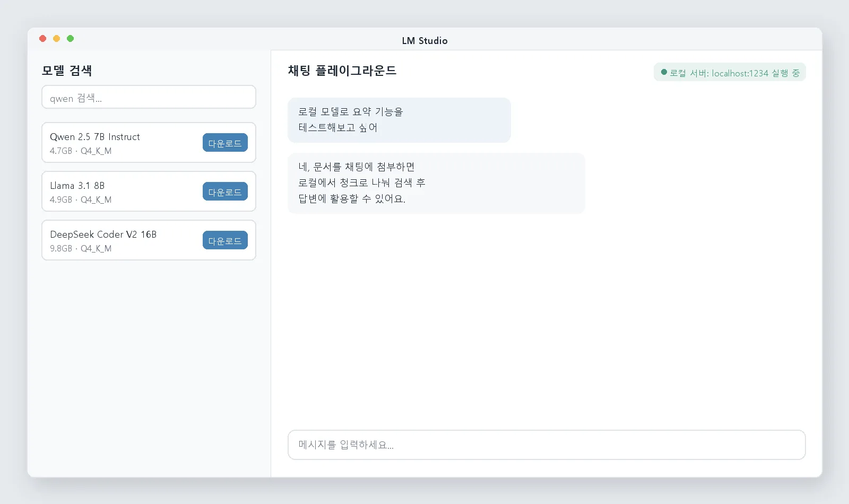This screenshot has width=849, height=504.
Task: Click the green server status dot
Action: tap(664, 72)
